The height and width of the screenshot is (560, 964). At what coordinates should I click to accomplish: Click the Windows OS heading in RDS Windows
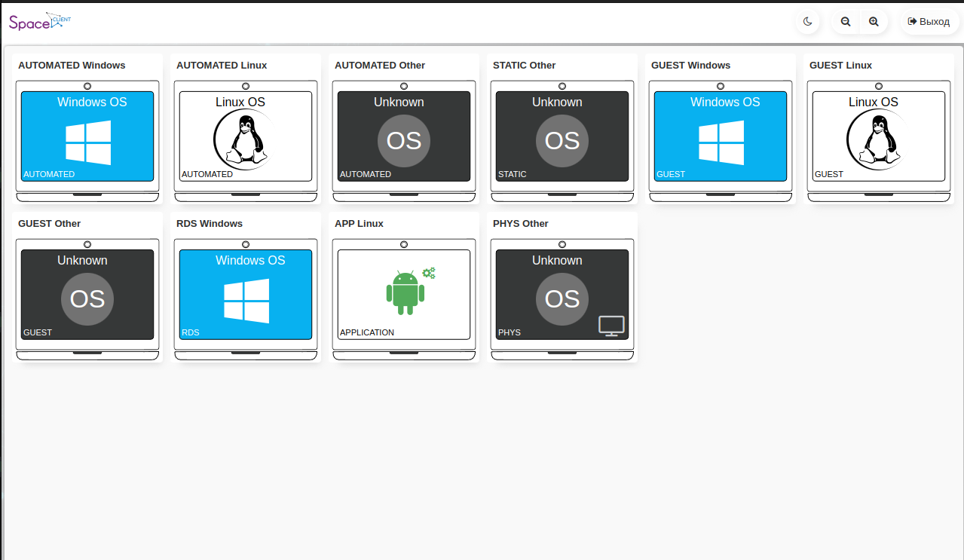tap(250, 261)
